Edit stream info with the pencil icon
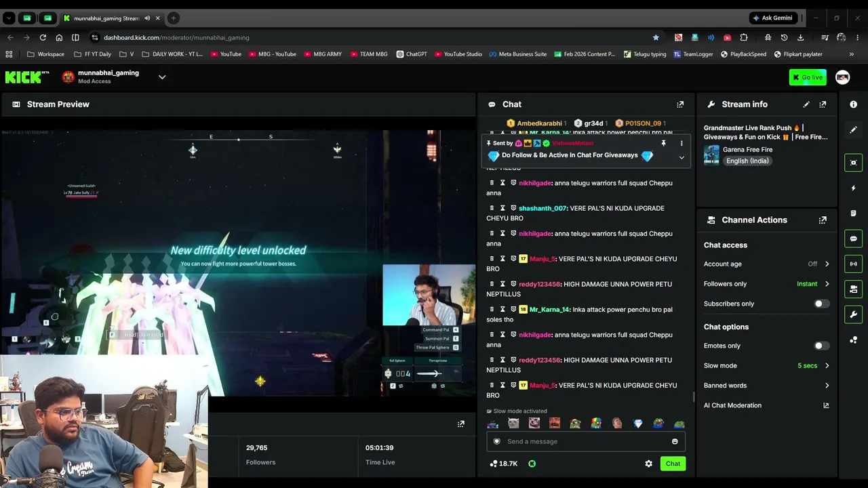Image resolution: width=868 pixels, height=488 pixels. (806, 104)
